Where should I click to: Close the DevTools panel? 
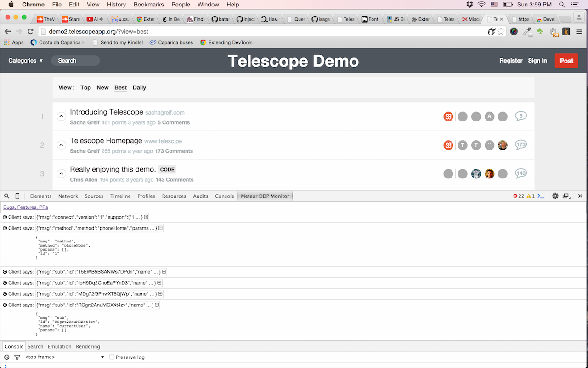coord(580,196)
